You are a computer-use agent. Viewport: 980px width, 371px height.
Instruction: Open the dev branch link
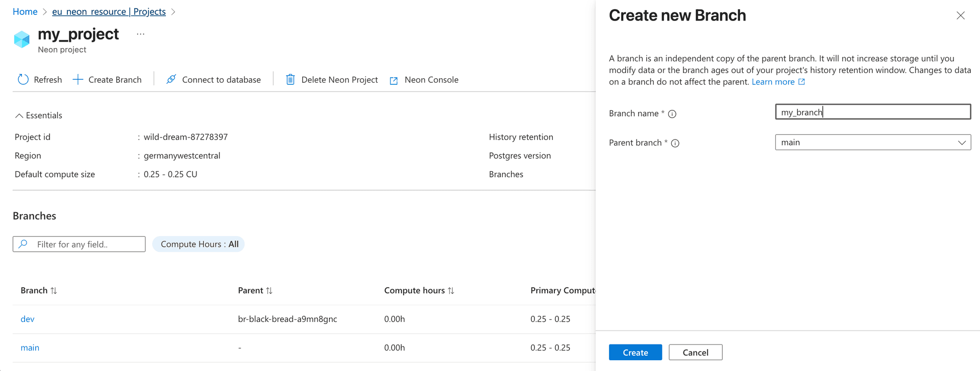coord(28,319)
